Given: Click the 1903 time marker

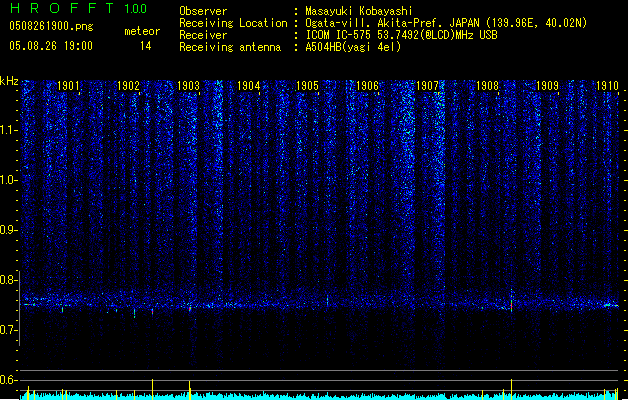Looking at the screenshot, I should 188,86.
